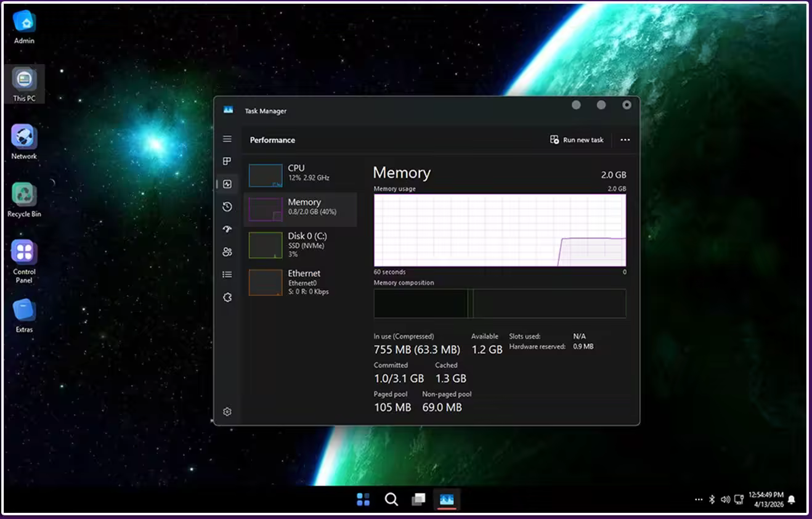Switch to the Processes page icon

click(x=227, y=161)
